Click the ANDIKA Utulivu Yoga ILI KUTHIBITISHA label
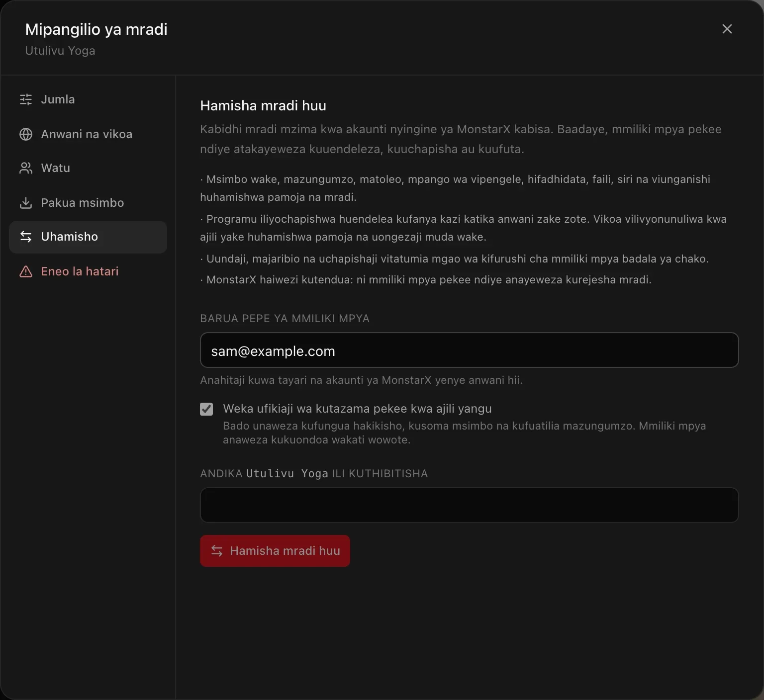 click(314, 474)
